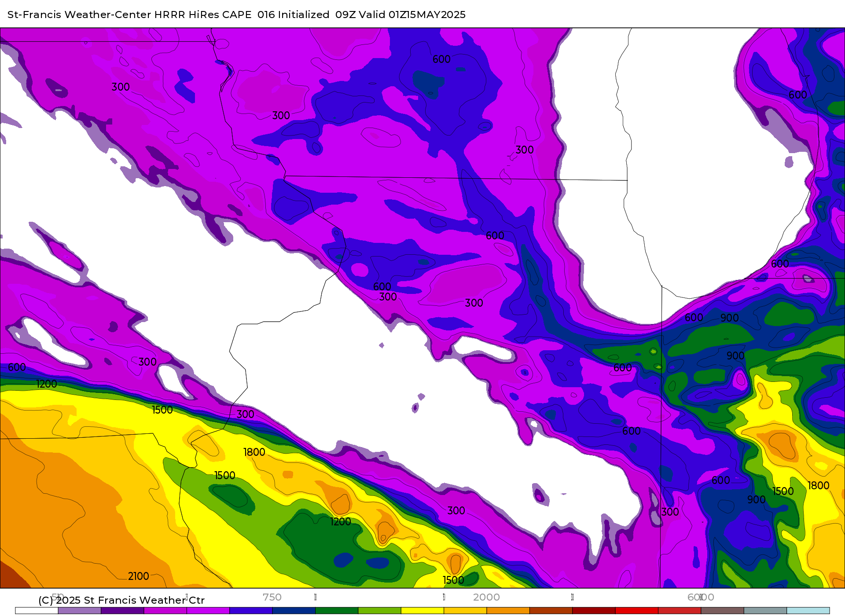The height and width of the screenshot is (616, 845).
Task: Click the '2000' legend scale label
Action: pyautogui.click(x=486, y=597)
